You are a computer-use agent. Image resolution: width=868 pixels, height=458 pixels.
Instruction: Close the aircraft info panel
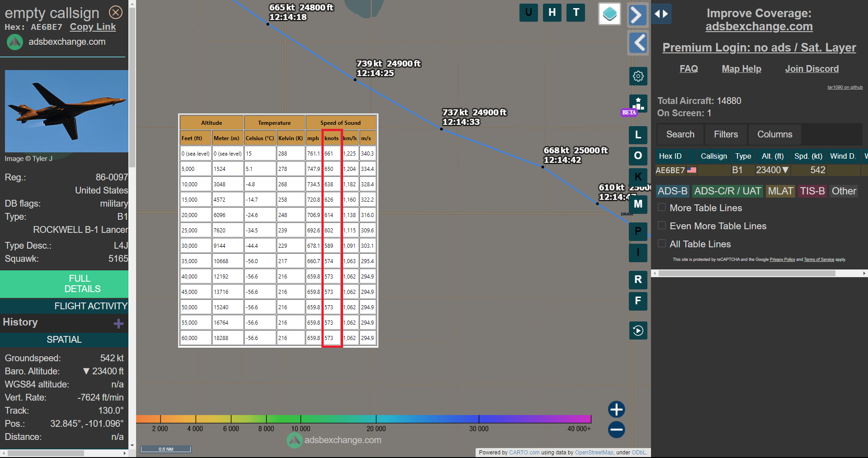click(116, 12)
